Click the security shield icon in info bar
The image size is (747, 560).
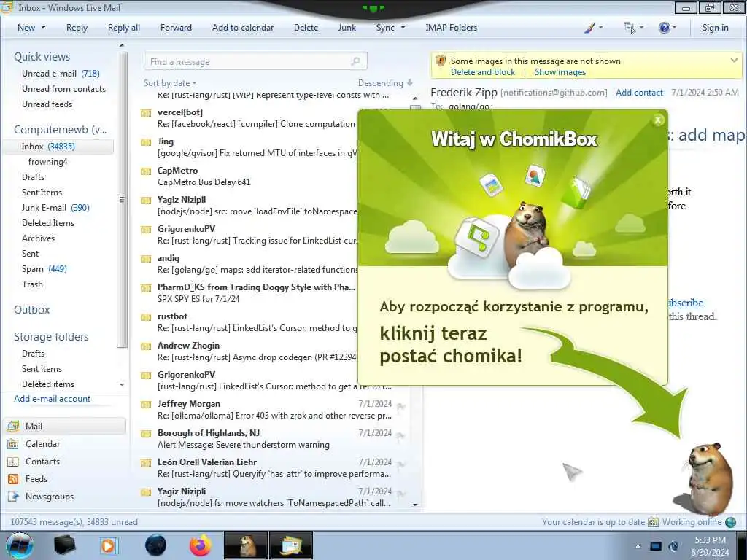441,61
